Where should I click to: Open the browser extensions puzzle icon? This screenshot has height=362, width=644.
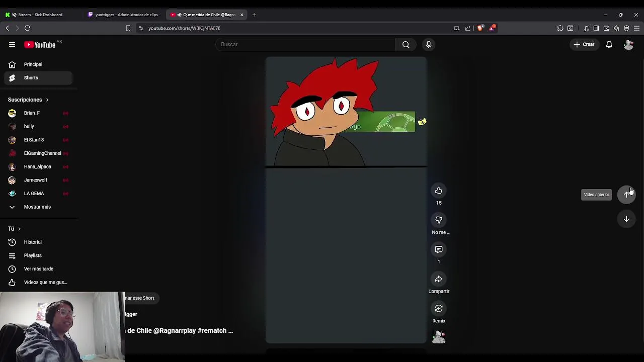click(560, 28)
